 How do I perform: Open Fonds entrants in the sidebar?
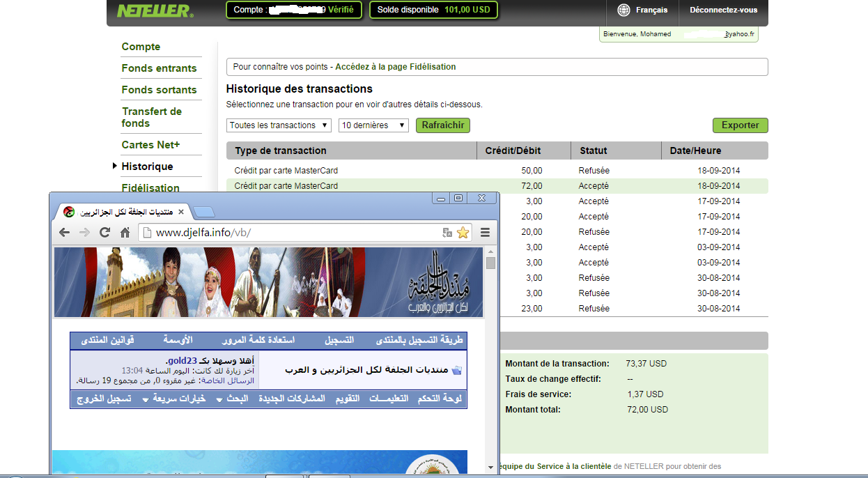[x=159, y=68]
